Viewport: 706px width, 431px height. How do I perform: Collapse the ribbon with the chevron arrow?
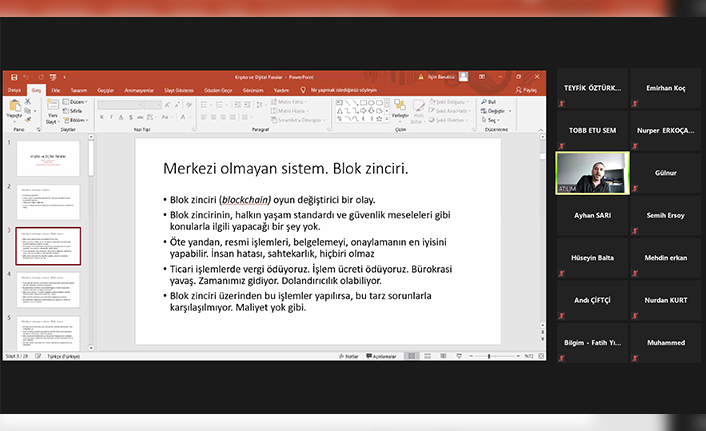541,130
